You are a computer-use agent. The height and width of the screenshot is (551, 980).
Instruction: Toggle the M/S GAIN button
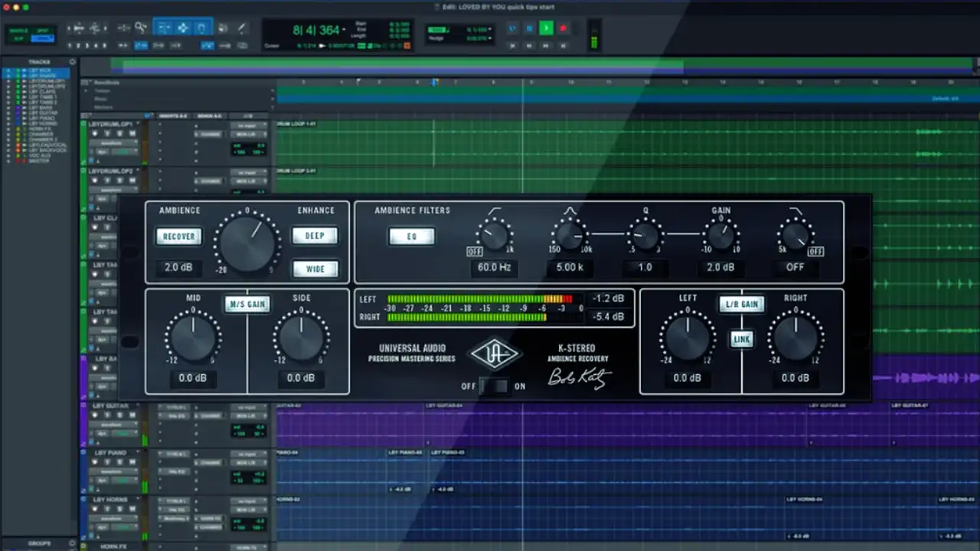[247, 304]
